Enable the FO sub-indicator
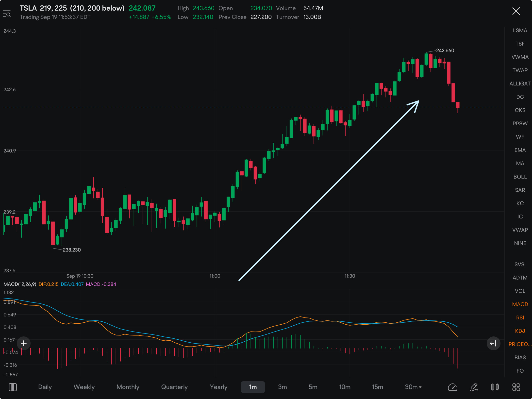Viewport: 532px width, 399px height. pos(520,371)
